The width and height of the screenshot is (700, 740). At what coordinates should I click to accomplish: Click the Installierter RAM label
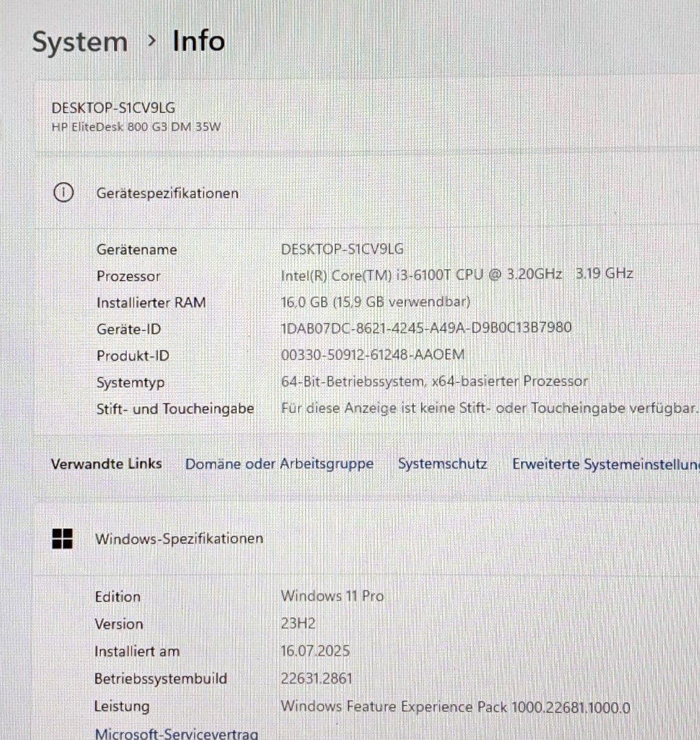pyautogui.click(x=151, y=303)
